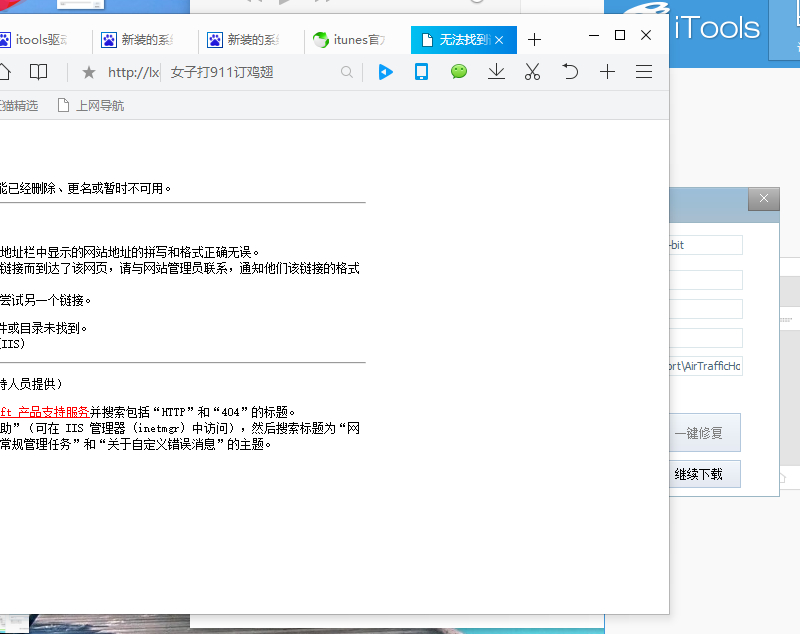Viewport: 800px width, 634px height.
Task: Click the 继续下载 button in iTools dialog
Action: (x=704, y=474)
